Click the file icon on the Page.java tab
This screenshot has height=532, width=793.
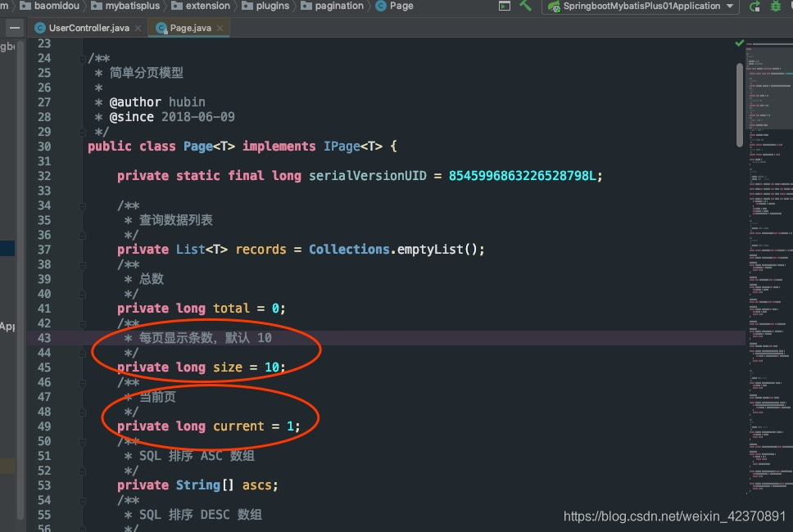[x=161, y=26]
